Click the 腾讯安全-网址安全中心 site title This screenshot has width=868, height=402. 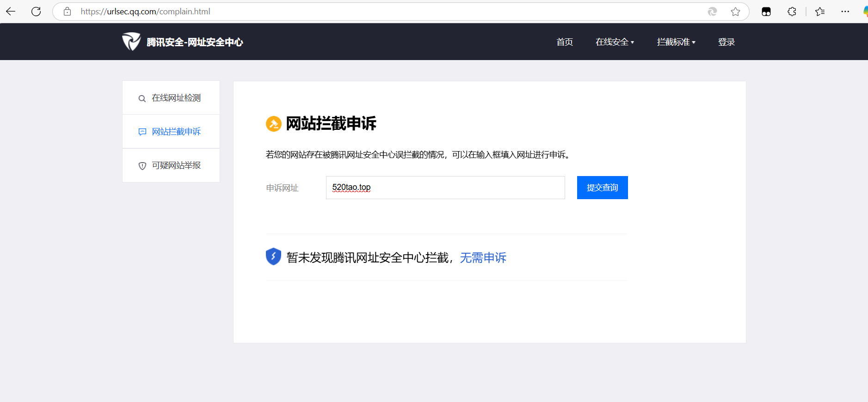195,42
